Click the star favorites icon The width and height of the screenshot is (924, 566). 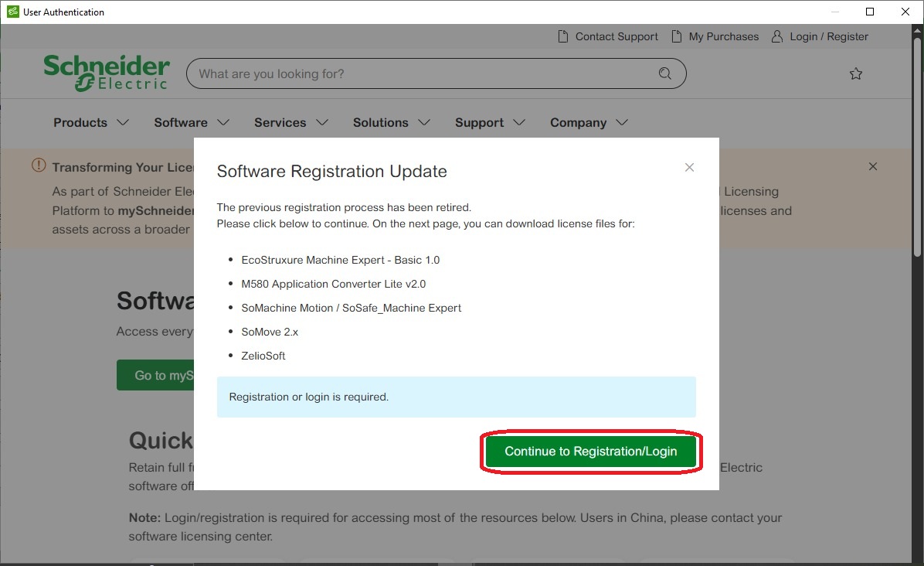(856, 73)
